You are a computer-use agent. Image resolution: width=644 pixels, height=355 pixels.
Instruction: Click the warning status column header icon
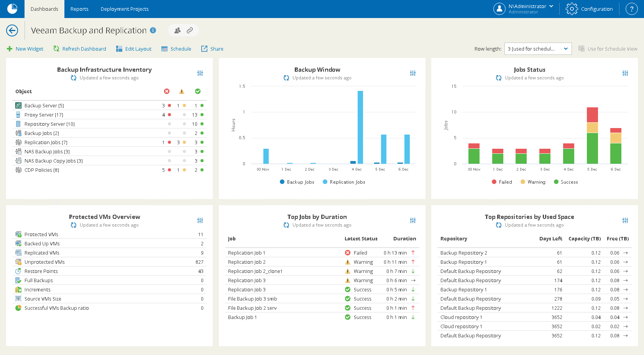point(182,91)
